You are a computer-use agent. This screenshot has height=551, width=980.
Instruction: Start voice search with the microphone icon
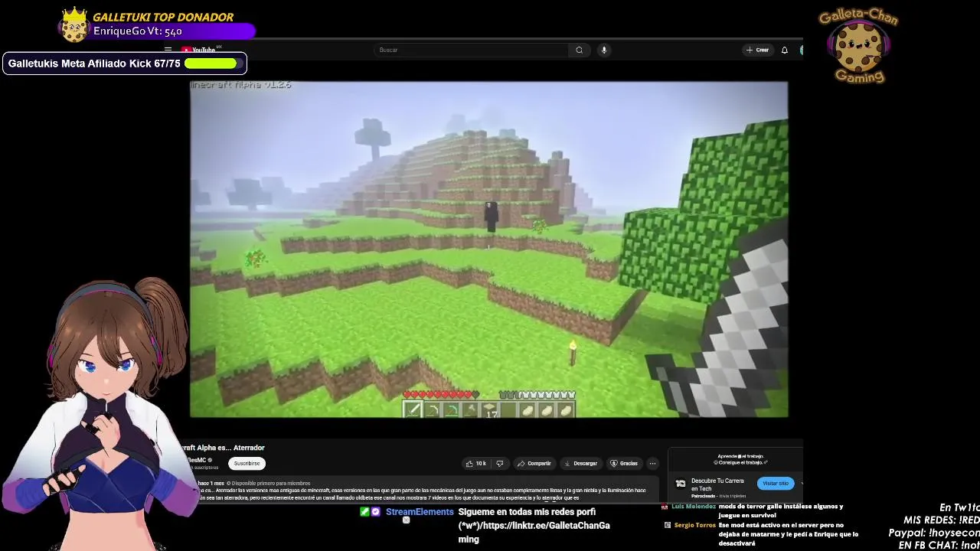pos(604,50)
